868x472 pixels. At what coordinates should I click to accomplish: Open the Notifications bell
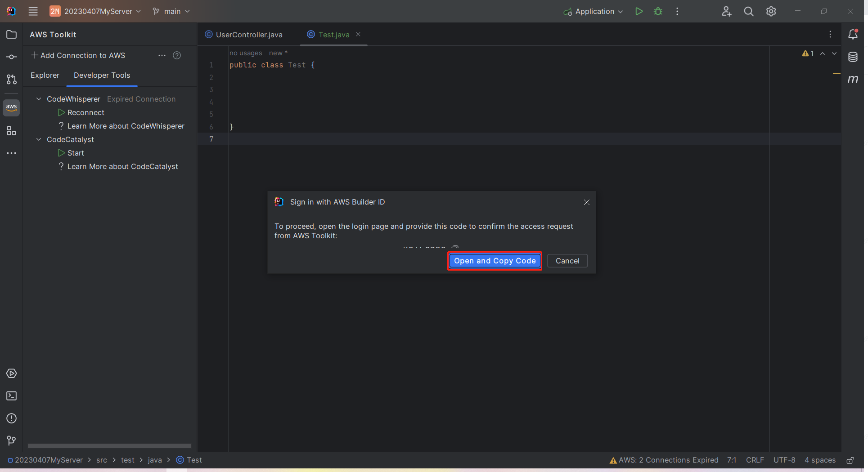point(853,35)
